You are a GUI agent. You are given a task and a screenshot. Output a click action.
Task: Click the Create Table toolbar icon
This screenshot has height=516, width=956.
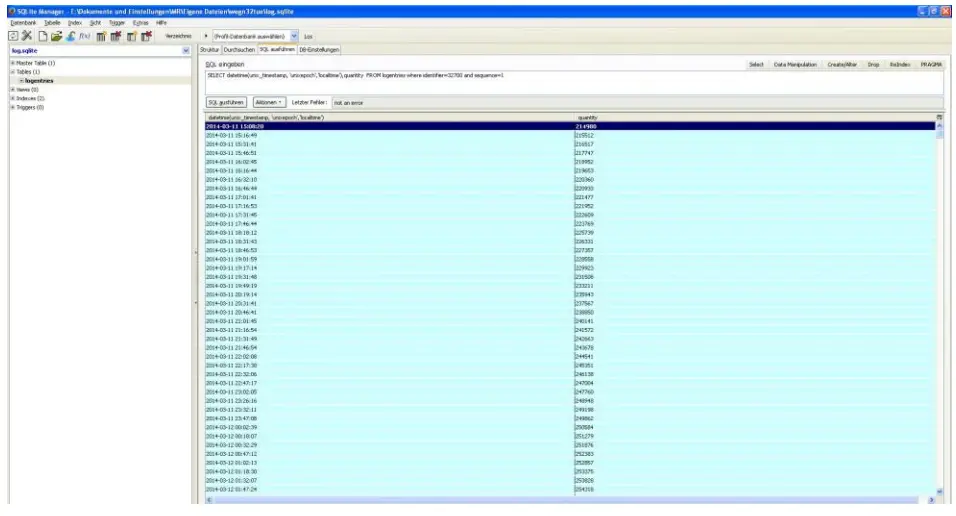101,37
